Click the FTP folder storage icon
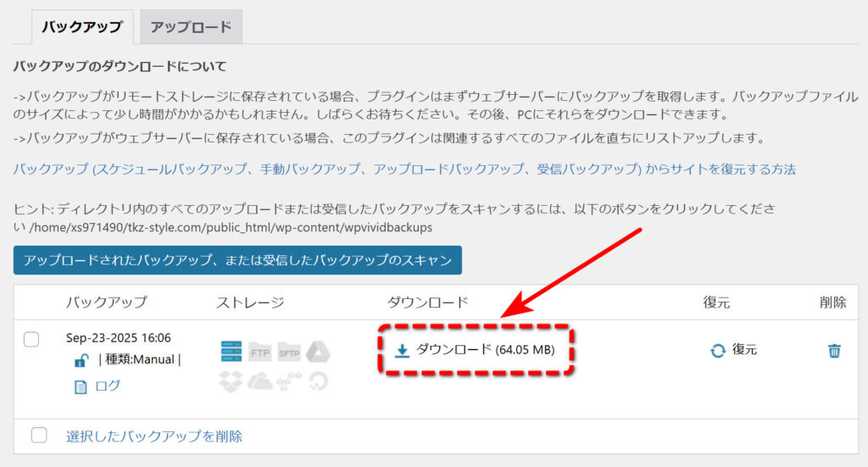This screenshot has width=868, height=467. (259, 352)
